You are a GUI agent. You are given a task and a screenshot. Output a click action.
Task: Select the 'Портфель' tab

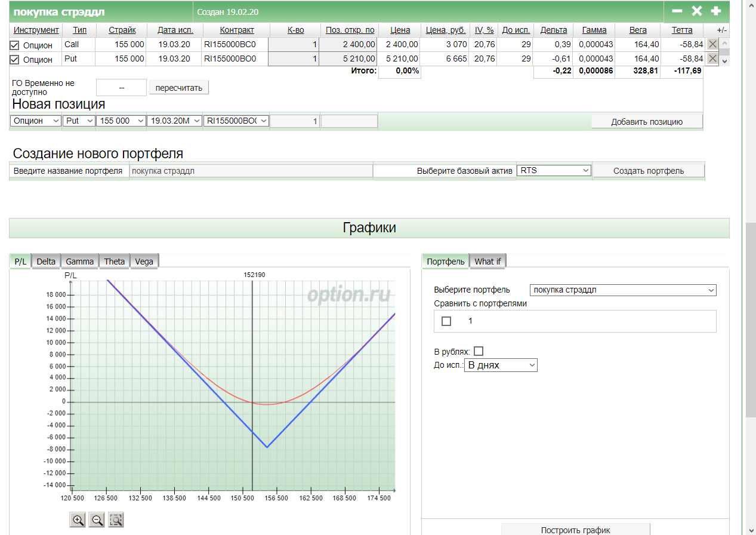pyautogui.click(x=446, y=261)
